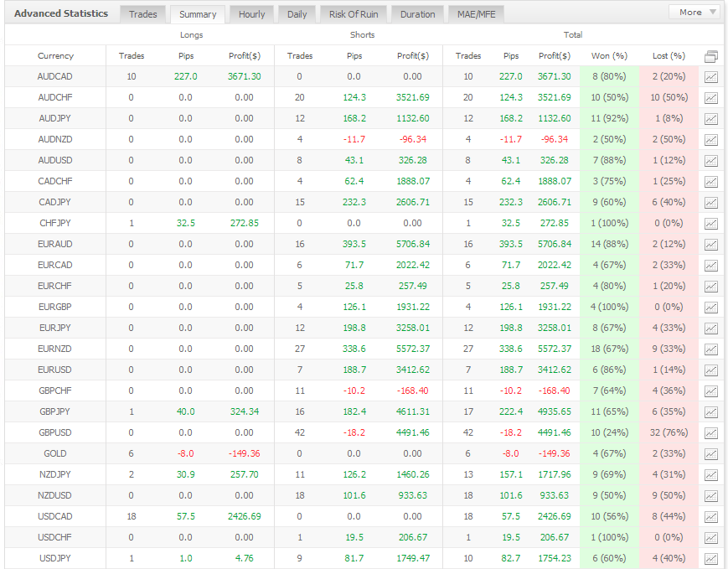Click the Won (%) column header
728x569 pixels.
tap(609, 56)
